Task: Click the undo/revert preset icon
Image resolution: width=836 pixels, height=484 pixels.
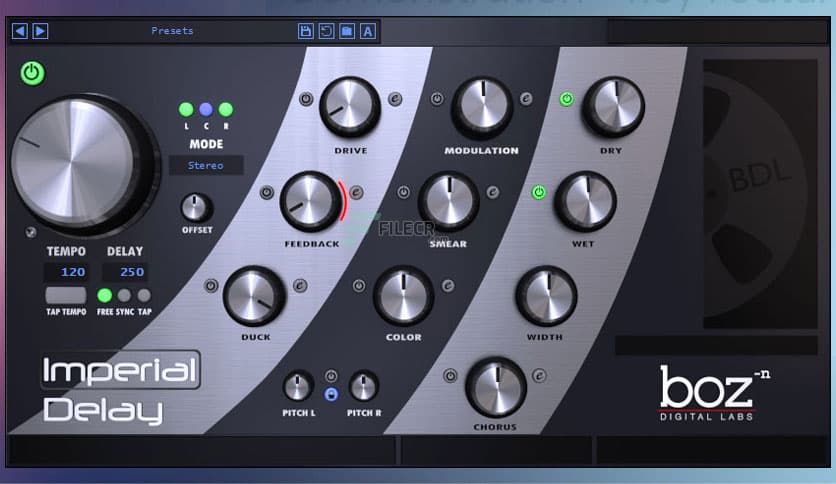Action: pos(326,31)
